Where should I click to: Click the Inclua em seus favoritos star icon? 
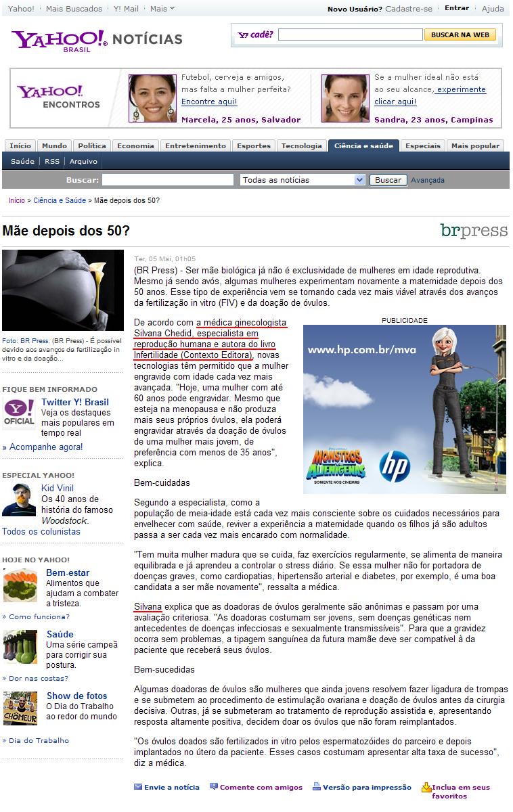click(x=426, y=788)
